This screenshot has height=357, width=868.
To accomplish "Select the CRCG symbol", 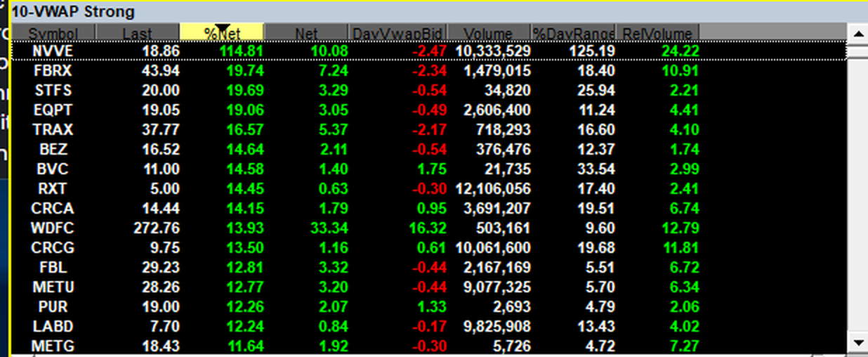I will [x=53, y=247].
